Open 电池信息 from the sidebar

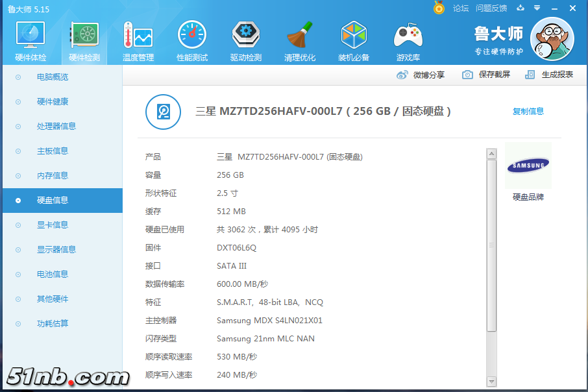(53, 275)
